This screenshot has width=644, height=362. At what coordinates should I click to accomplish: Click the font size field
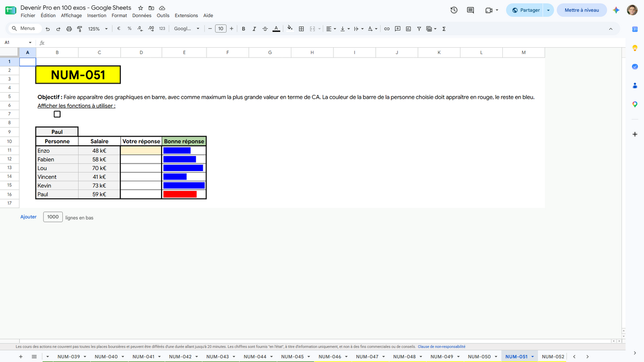[221, 29]
